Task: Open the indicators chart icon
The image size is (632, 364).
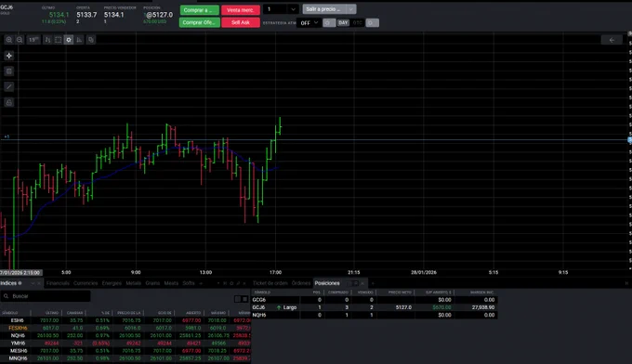Action: coord(79,39)
